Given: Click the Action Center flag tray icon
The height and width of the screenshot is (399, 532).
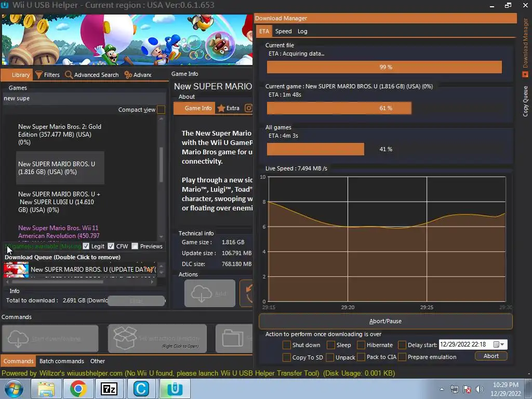Looking at the screenshot, I should pos(467,389).
